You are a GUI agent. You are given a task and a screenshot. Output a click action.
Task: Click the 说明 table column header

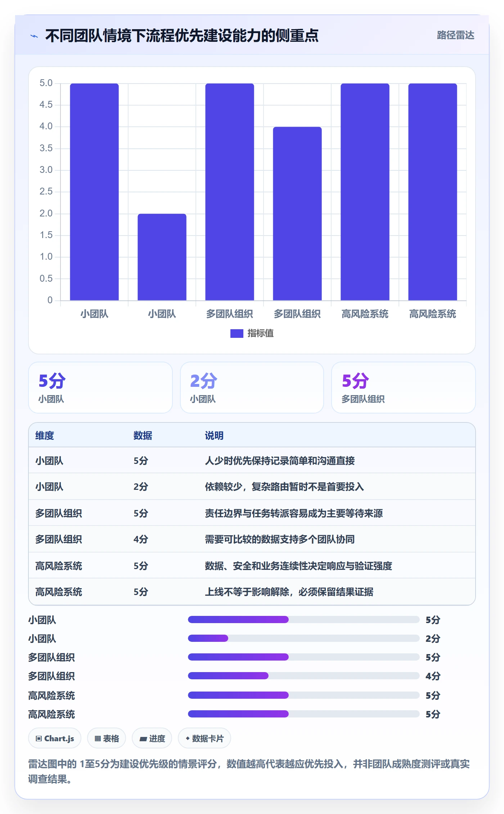(x=214, y=435)
